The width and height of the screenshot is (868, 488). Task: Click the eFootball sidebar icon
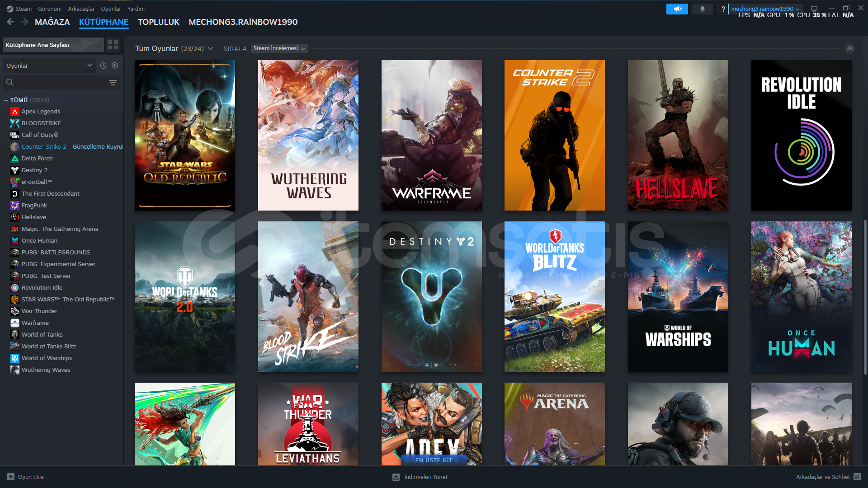coord(15,182)
